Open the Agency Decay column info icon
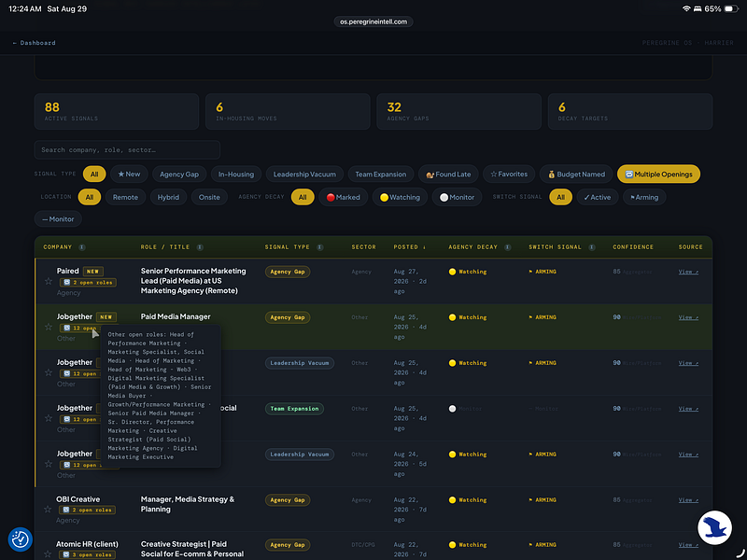This screenshot has height=560, width=747. [x=508, y=247]
